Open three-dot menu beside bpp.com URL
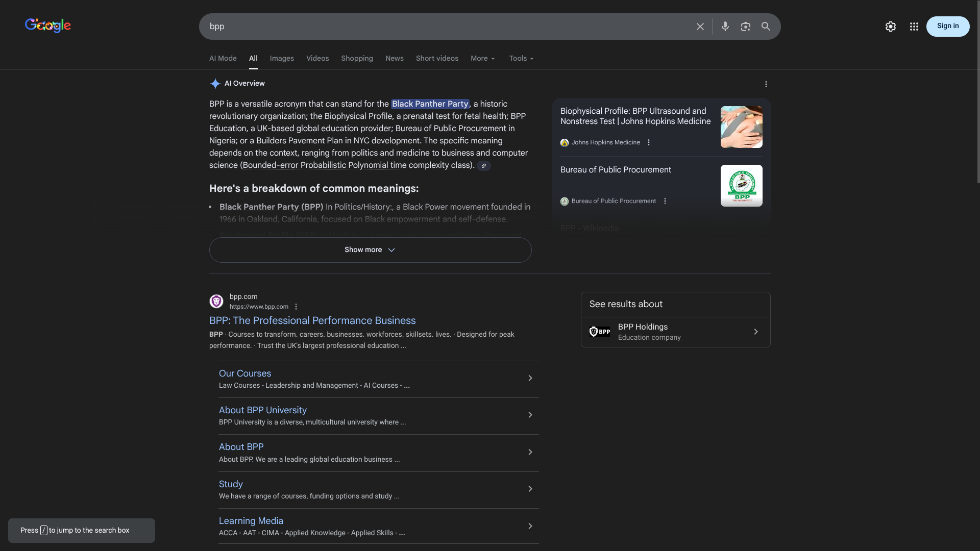 296,307
